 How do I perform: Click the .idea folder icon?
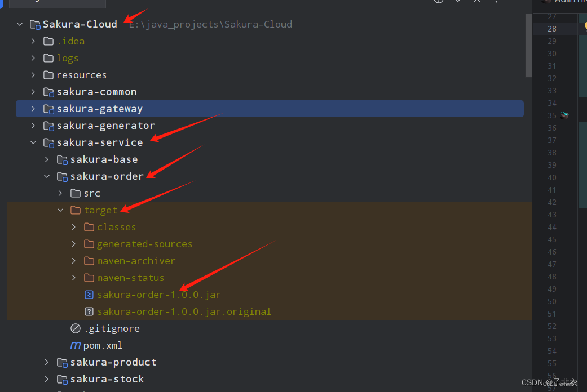click(48, 41)
